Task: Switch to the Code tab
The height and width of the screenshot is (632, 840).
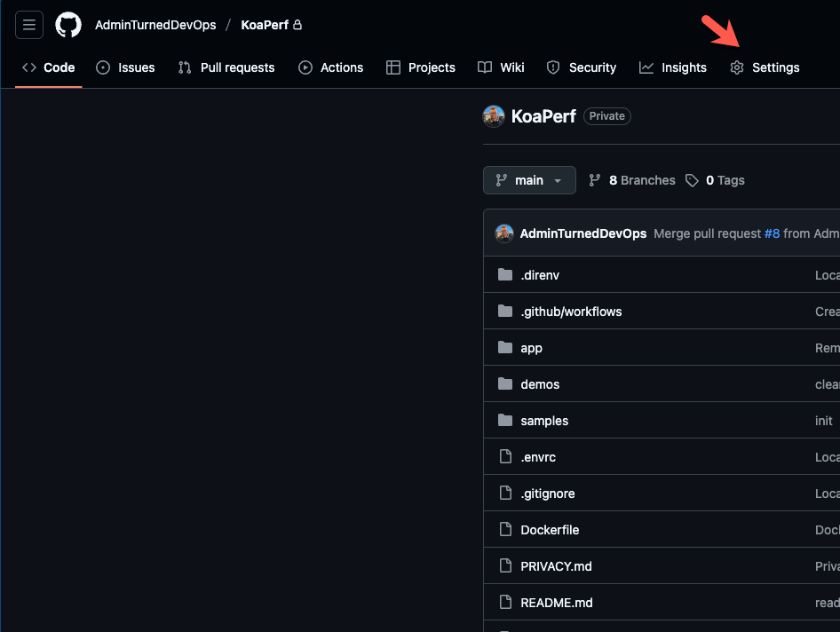Action: (48, 67)
